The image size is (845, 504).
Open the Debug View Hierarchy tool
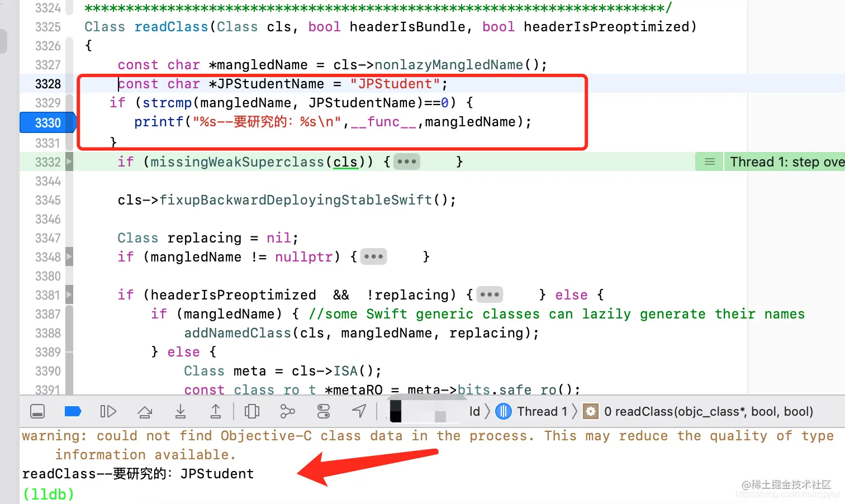tap(252, 412)
